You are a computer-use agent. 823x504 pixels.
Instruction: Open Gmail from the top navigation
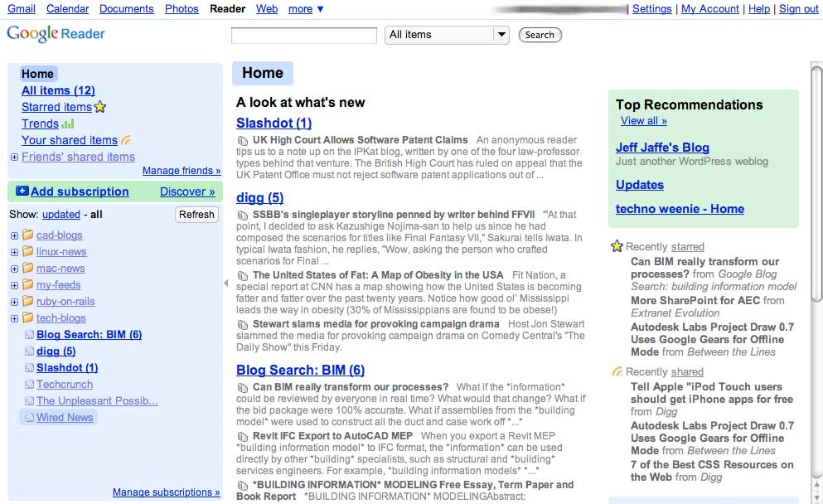coord(22,9)
